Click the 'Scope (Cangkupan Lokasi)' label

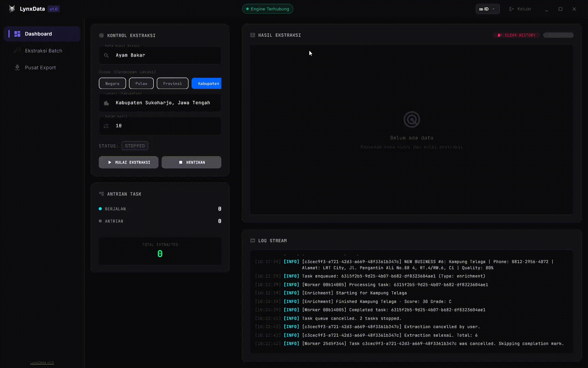coord(127,72)
